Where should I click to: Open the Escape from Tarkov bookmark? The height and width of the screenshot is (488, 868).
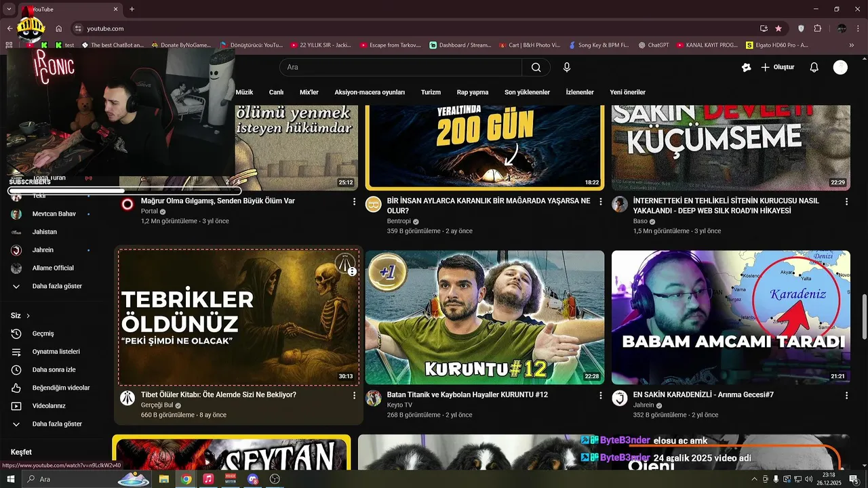coord(390,45)
